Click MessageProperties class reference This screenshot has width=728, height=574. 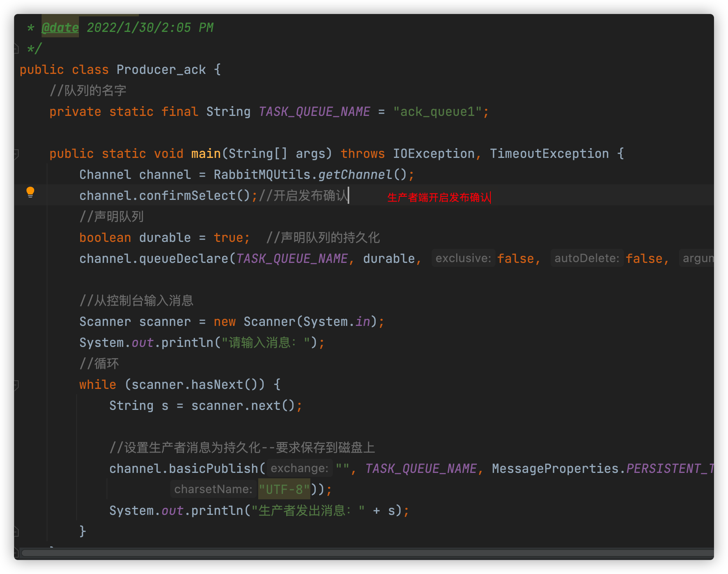555,469
